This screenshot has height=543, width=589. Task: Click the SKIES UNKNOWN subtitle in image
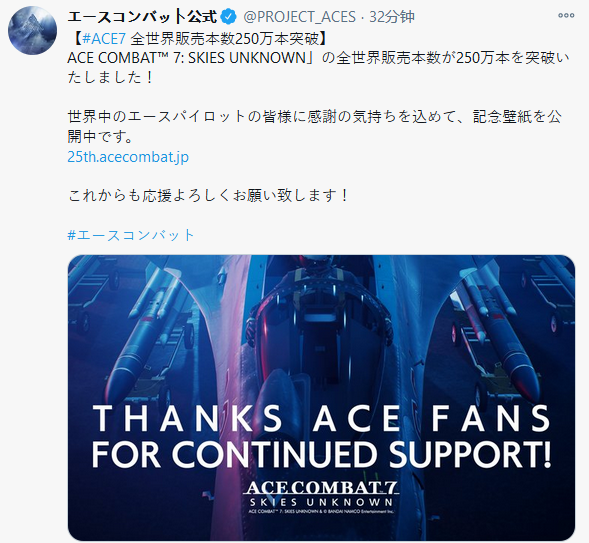[x=321, y=502]
